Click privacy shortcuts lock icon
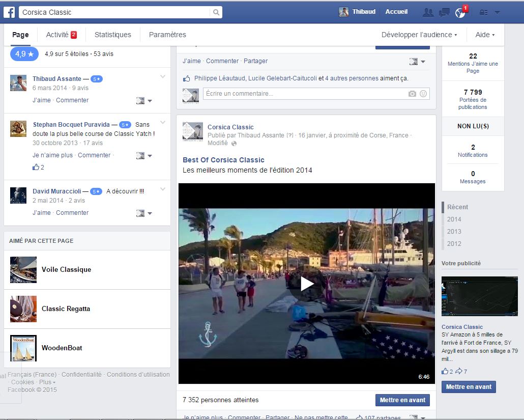The image size is (524, 420). pos(484,12)
